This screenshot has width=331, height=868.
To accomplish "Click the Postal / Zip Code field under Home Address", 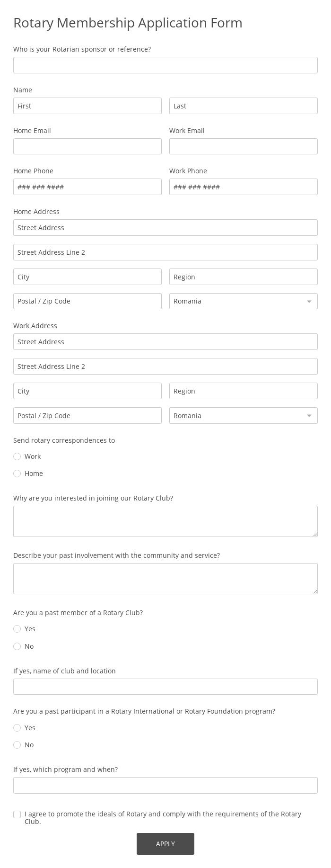I will click(x=87, y=301).
